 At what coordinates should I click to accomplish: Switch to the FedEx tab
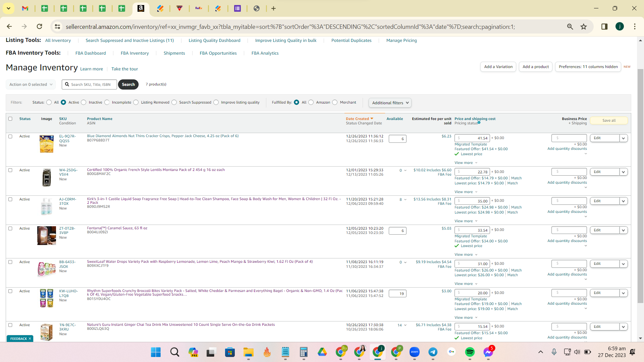coord(199,8)
